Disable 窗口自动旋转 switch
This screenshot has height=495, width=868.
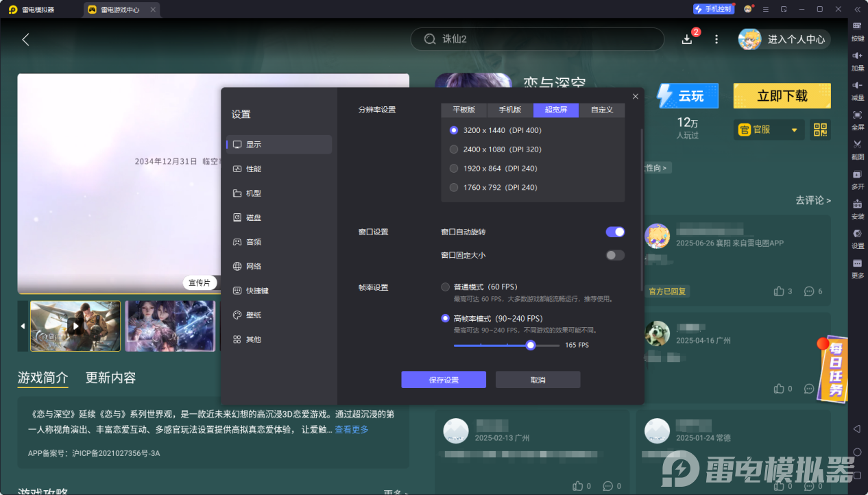614,232
